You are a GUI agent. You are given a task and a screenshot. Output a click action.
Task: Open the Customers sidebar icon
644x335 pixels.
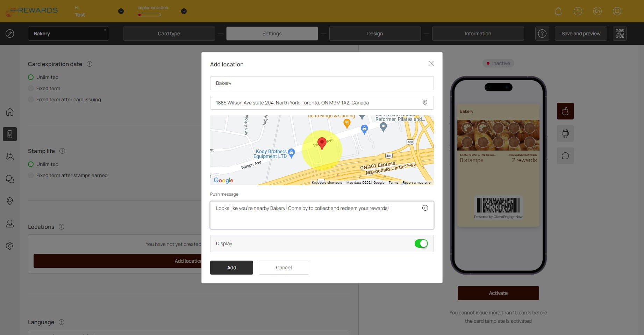[x=10, y=156]
